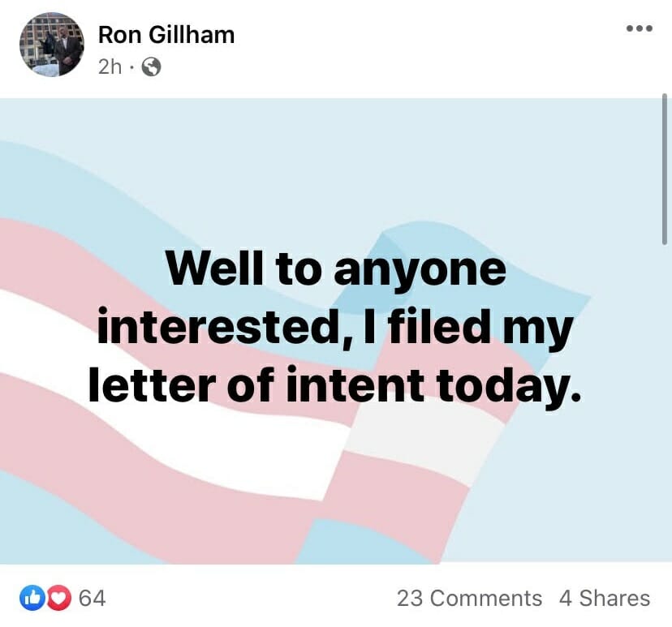Open the 23 Comments link

click(x=469, y=598)
